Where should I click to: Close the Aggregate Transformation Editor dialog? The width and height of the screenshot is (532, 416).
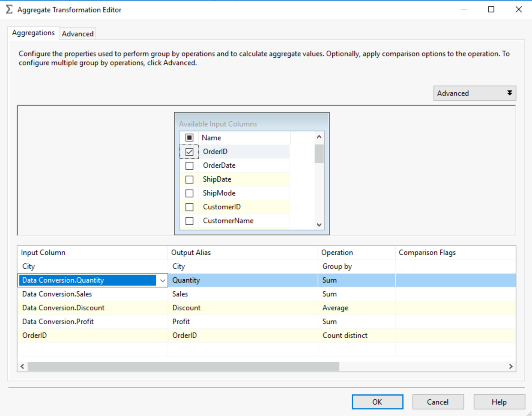click(518, 10)
